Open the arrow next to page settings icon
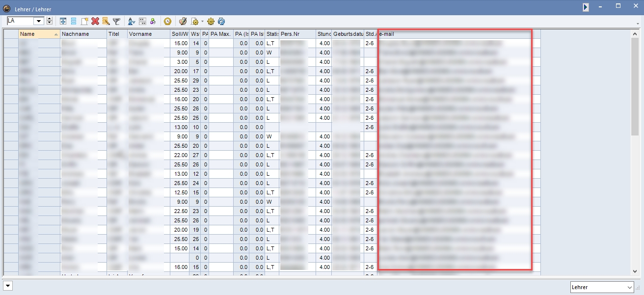 tap(202, 22)
